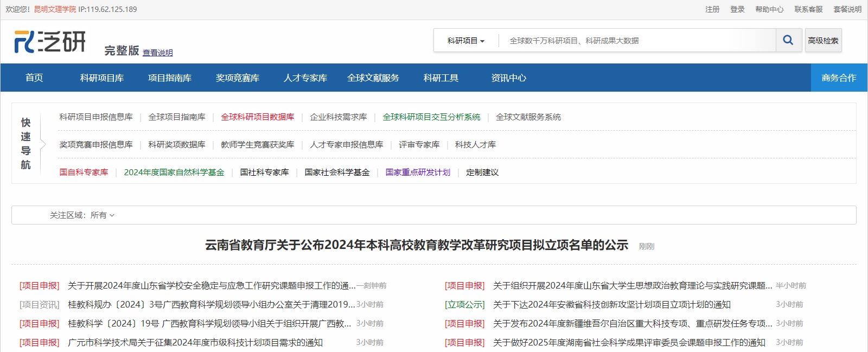Open the 全球文献服务系统 quick link
This screenshot has height=352, width=868.
pos(528,117)
